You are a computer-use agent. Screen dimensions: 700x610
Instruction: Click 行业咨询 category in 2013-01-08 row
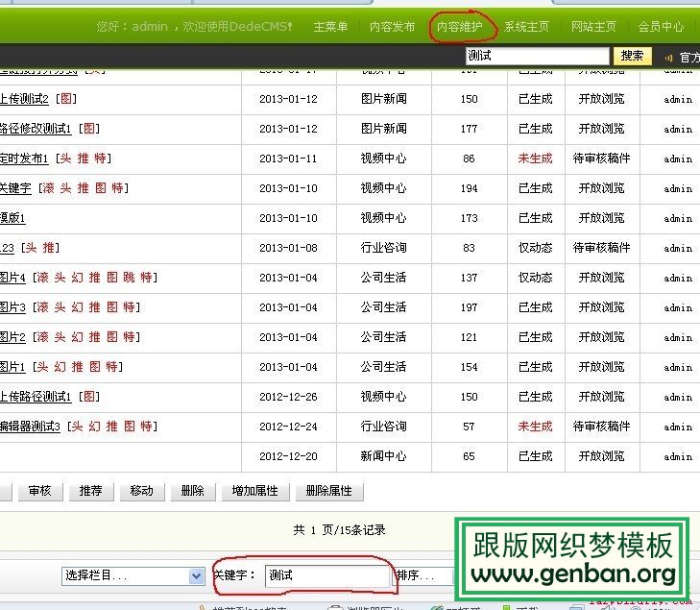pyautogui.click(x=383, y=248)
